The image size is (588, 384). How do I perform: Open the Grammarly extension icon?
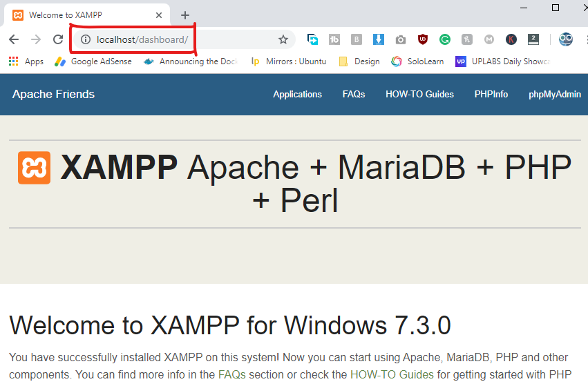coord(445,39)
